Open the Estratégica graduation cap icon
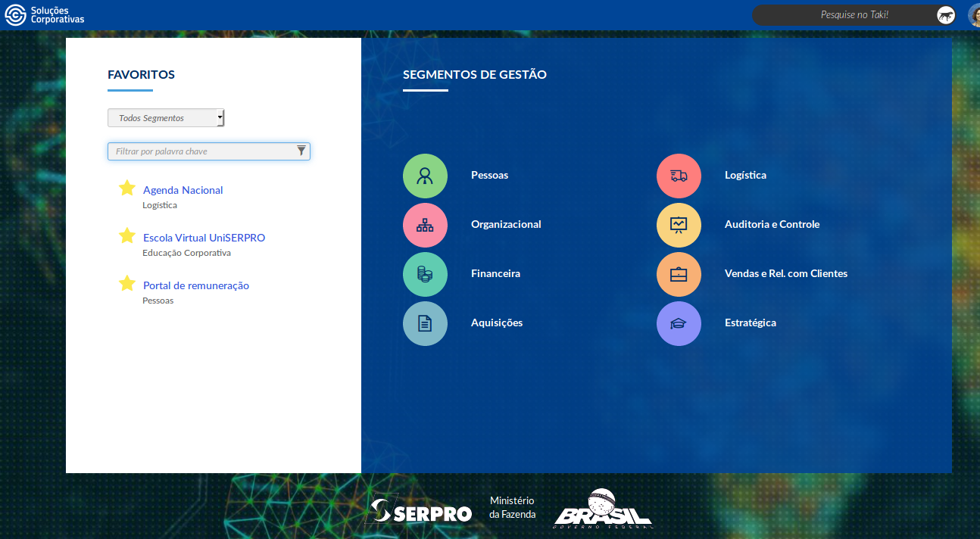Image resolution: width=980 pixels, height=539 pixels. click(x=679, y=323)
